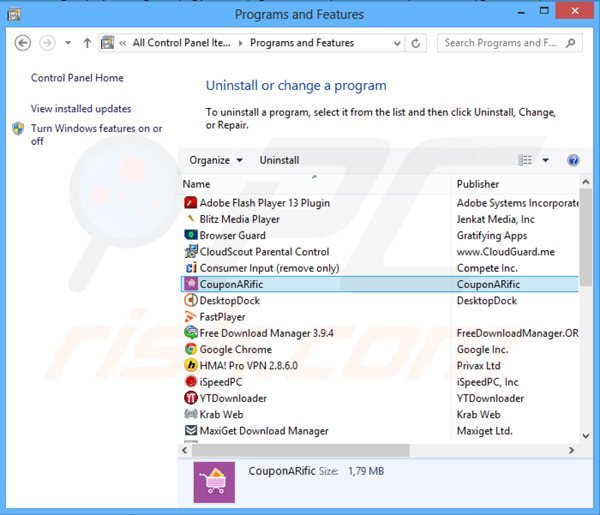
Task: Click the HMA! Pro VPN icon
Action: tap(191, 365)
